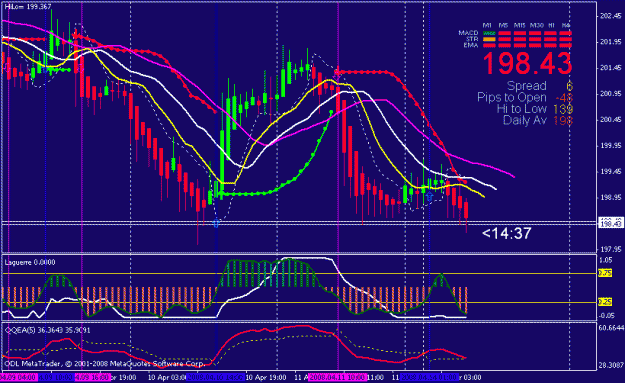Click the blue up arrow below the 10 April low
Viewport: 625px width, 383px height.
point(216,224)
